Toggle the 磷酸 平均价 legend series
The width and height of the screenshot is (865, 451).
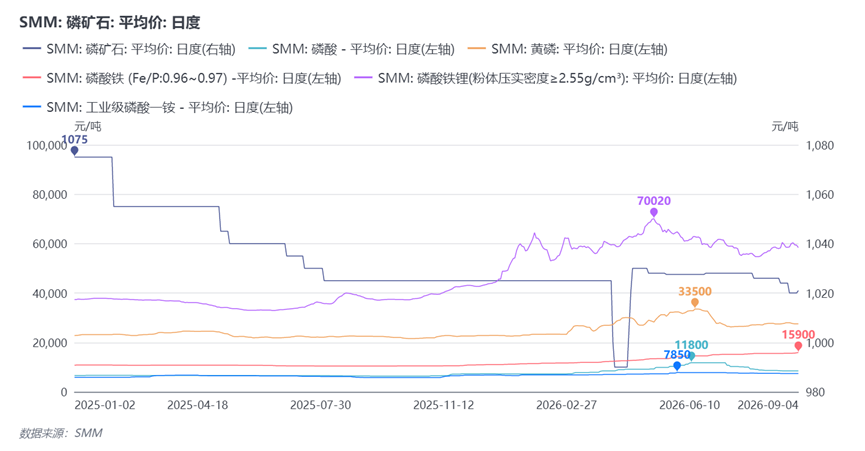pos(352,49)
